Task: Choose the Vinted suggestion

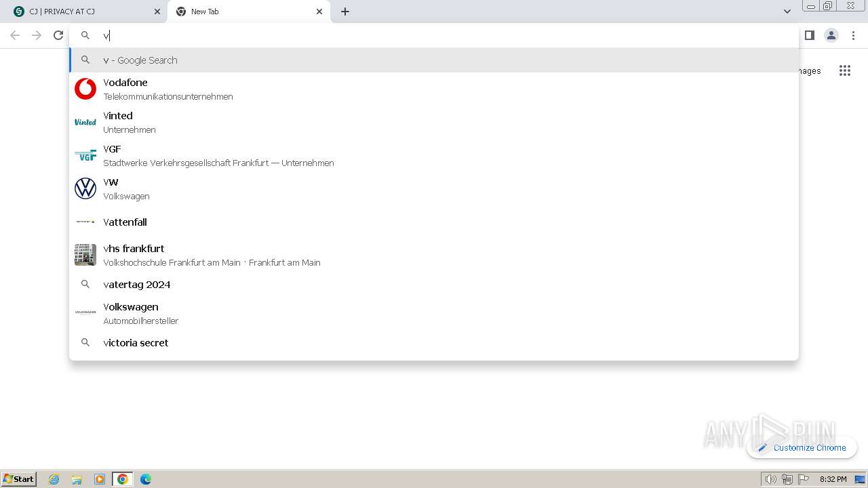Action: pos(434,122)
